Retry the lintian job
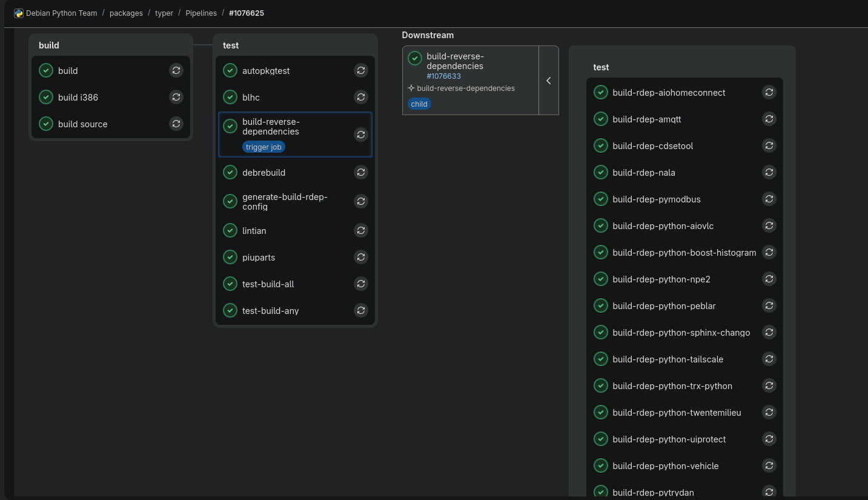Screen dimensions: 868x500 pyautogui.click(x=360, y=230)
